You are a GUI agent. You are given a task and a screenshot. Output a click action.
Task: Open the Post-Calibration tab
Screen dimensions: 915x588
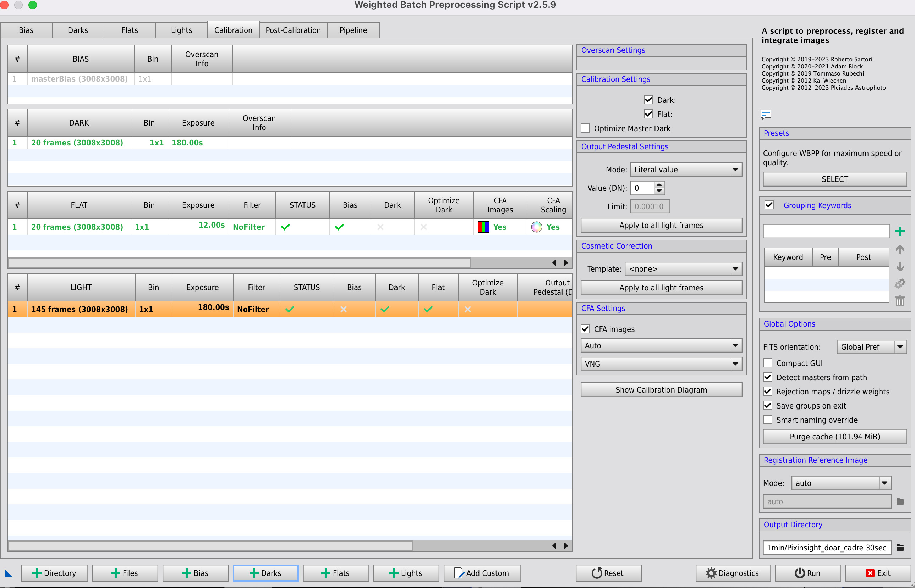click(294, 30)
